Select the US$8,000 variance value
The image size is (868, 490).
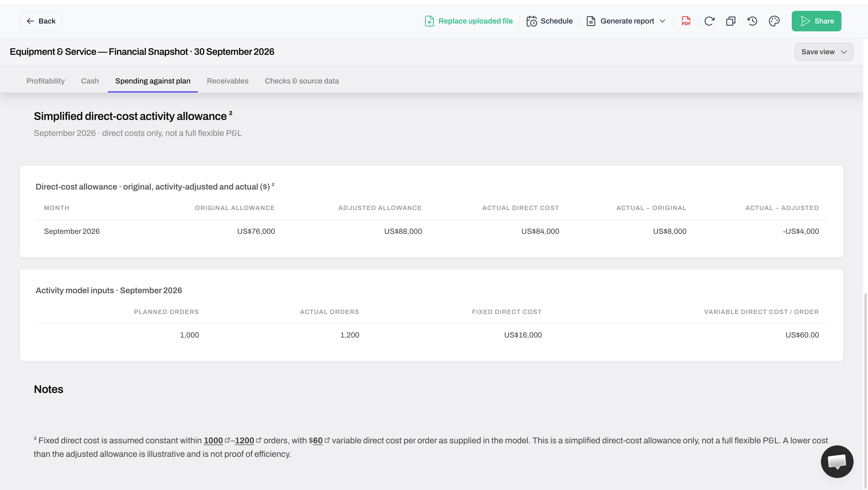pyautogui.click(x=669, y=231)
